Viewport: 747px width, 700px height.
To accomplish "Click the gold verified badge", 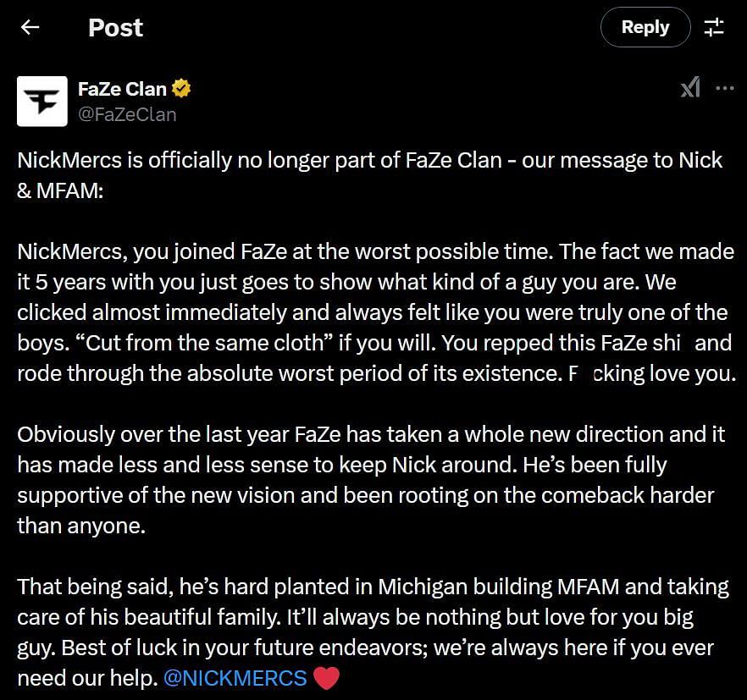I will click(x=181, y=89).
